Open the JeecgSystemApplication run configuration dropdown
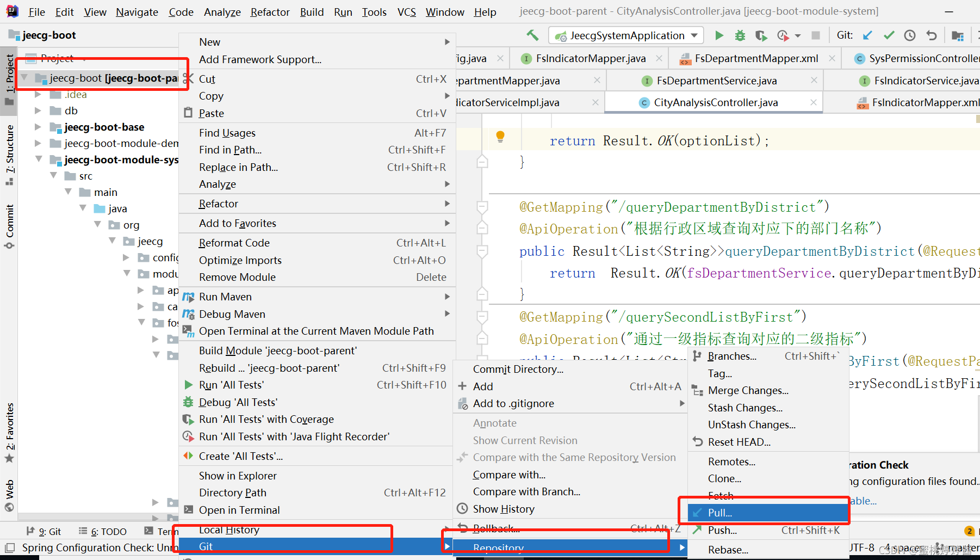This screenshot has width=980, height=560. [626, 35]
